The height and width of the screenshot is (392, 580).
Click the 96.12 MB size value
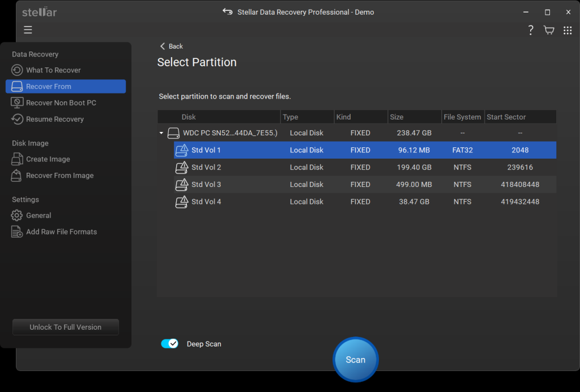[414, 150]
